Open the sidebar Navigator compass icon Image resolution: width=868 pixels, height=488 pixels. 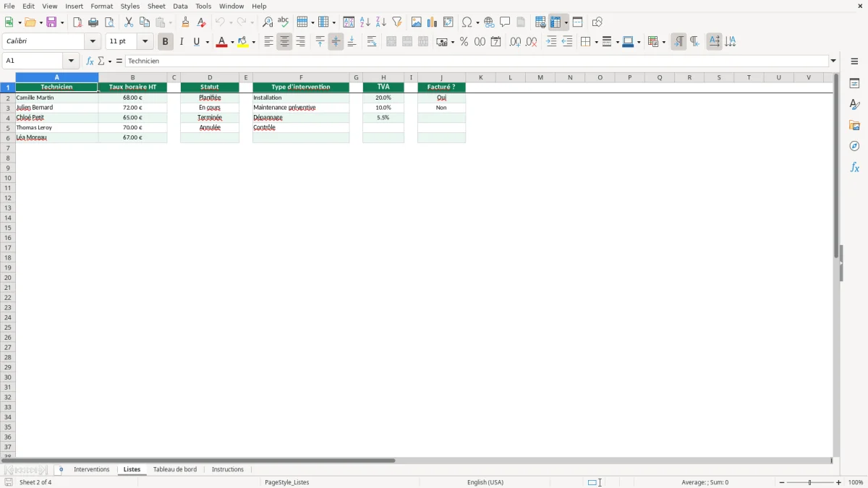pos(854,146)
